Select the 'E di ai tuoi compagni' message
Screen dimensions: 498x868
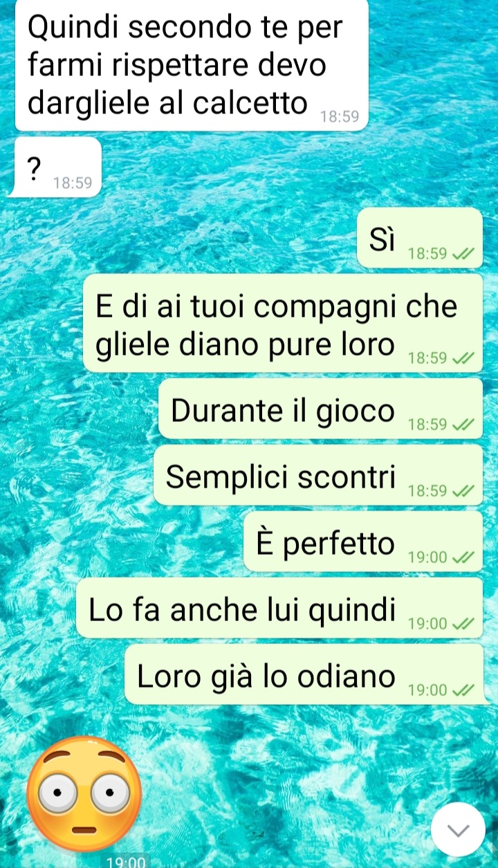pyautogui.click(x=283, y=323)
